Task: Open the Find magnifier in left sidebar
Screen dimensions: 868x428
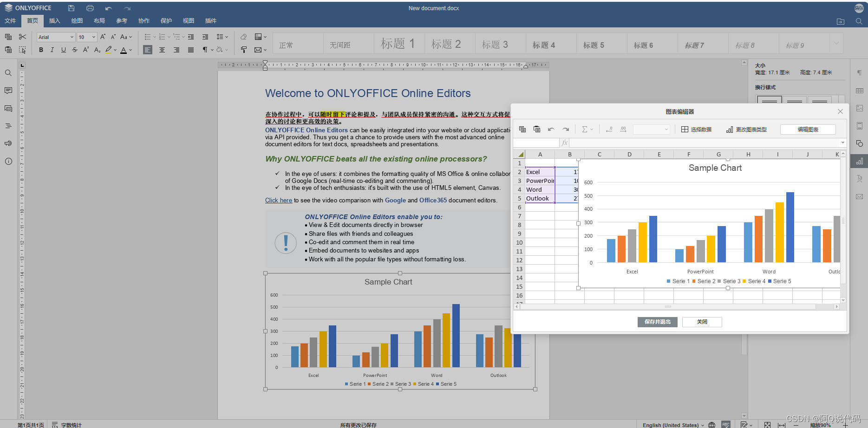Action: click(8, 73)
